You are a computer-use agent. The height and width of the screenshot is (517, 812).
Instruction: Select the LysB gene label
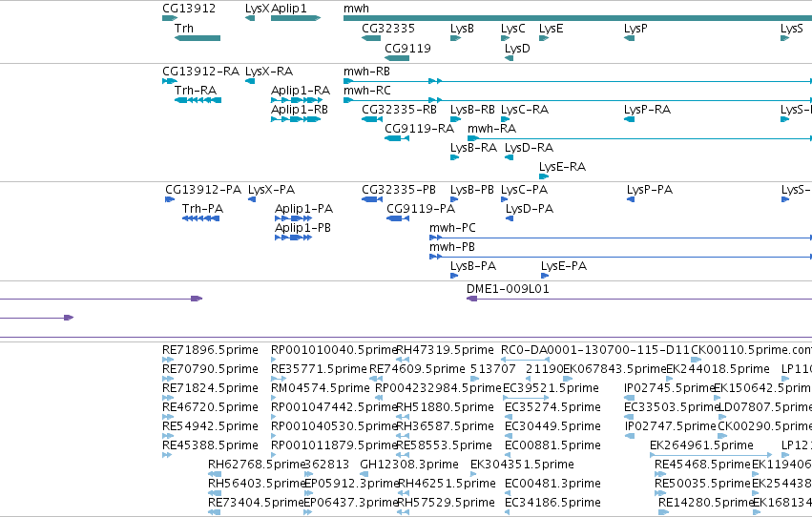click(462, 28)
